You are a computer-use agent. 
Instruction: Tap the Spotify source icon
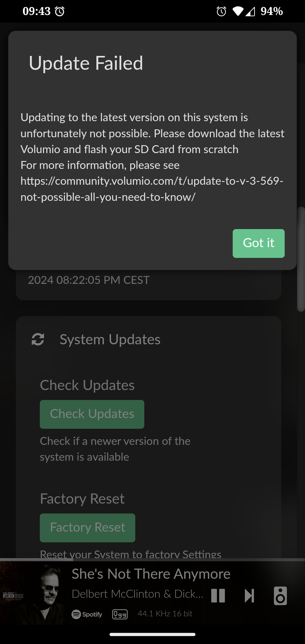(x=87, y=614)
